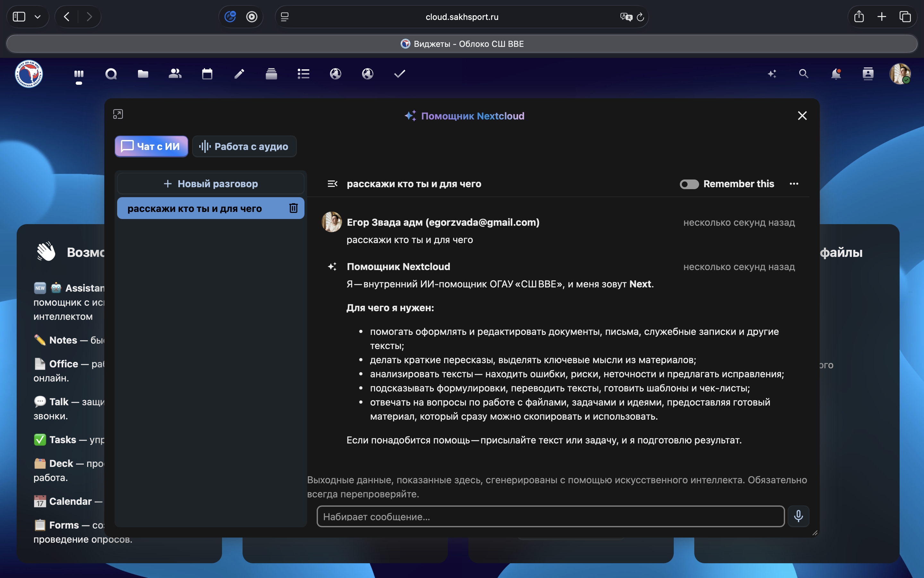The height and width of the screenshot is (578, 924).
Task: Click the circular extension icon beside privacy report
Action: [x=252, y=17]
